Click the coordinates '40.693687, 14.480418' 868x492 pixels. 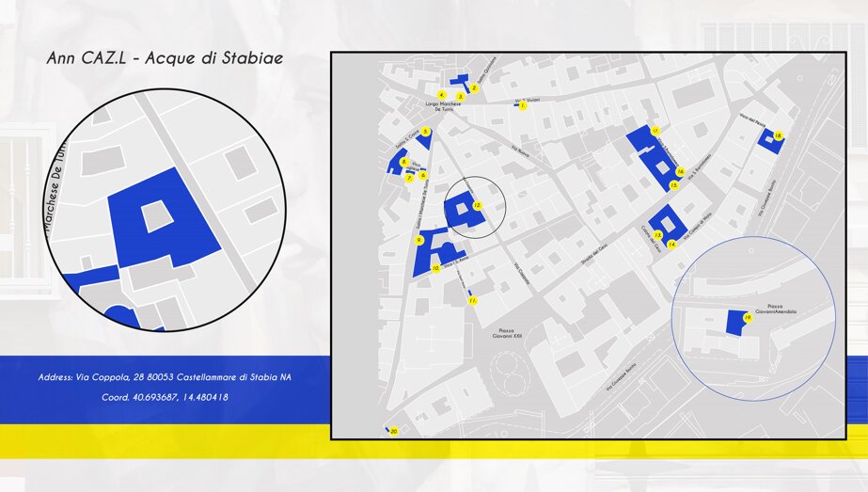tap(180, 397)
